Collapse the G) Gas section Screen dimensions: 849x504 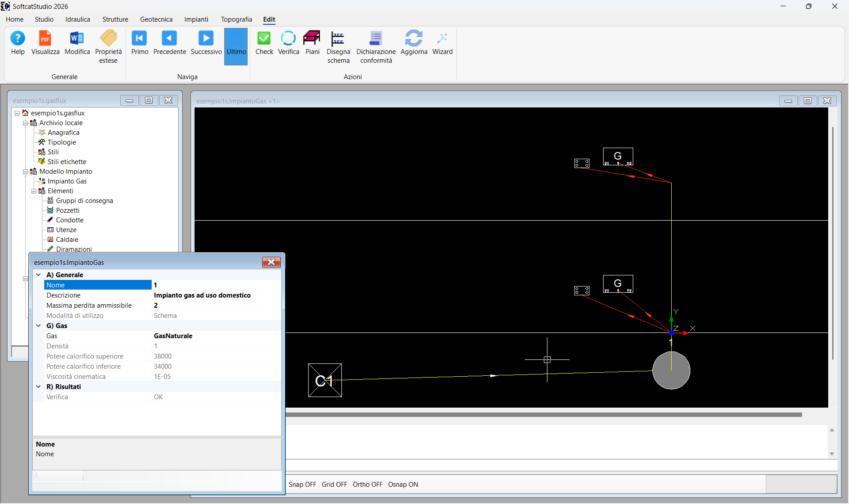click(x=38, y=326)
